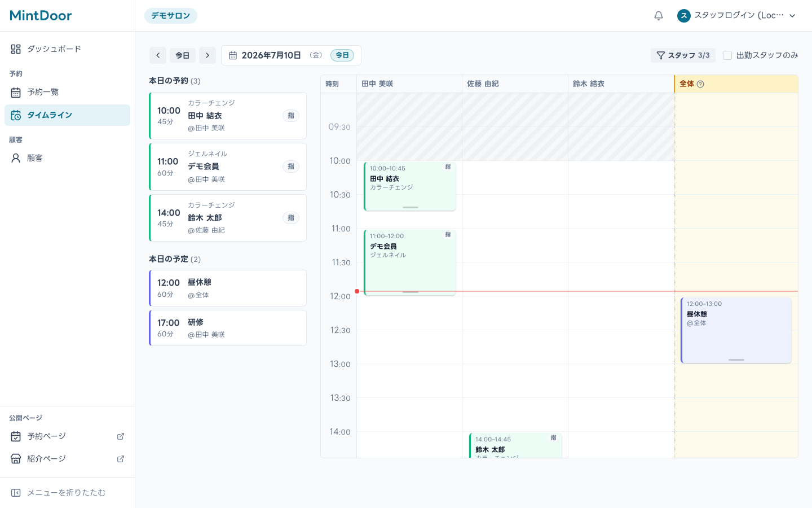Screen dimensions: 812x508
Task: Click the 昼休憩 block's resize handle
Action: (736, 360)
